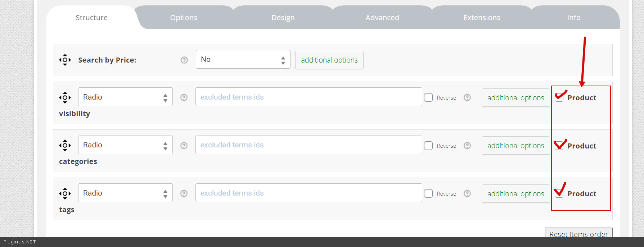Switch to the Options tab
This screenshot has height=247, width=644.
point(184,18)
